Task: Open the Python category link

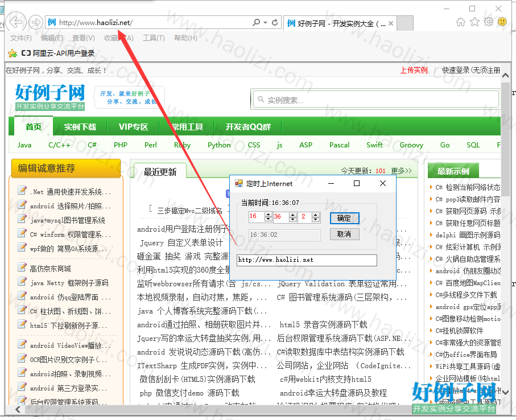Action: tap(219, 145)
